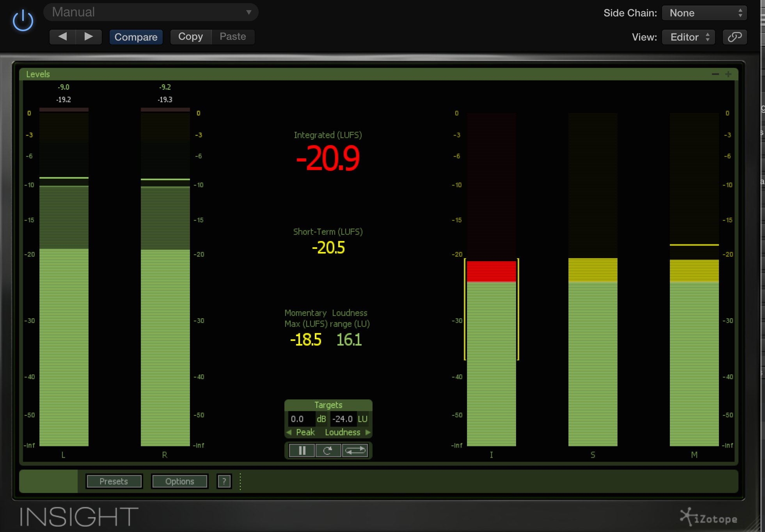Click the link chain icon button
This screenshot has width=765, height=532.
734,37
